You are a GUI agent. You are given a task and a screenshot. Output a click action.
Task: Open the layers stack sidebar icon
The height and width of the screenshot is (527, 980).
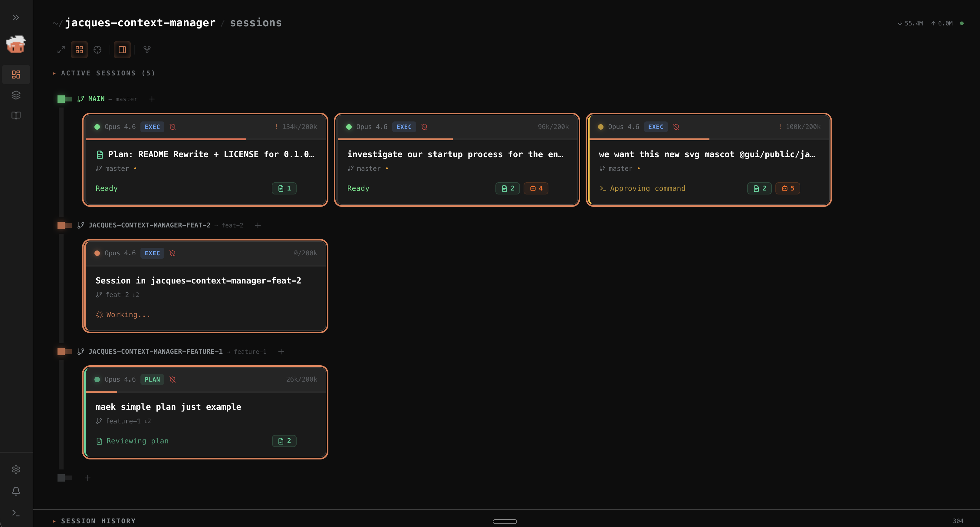click(16, 95)
